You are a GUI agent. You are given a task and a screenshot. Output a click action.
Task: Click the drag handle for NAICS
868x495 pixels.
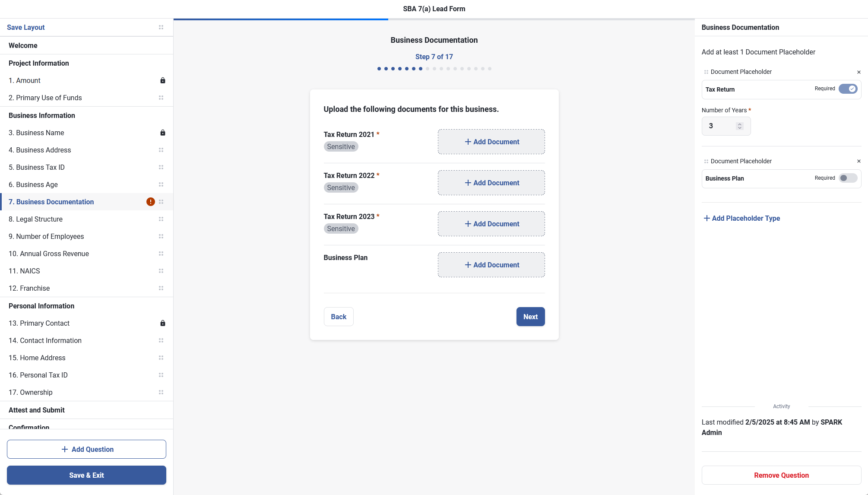click(x=161, y=271)
